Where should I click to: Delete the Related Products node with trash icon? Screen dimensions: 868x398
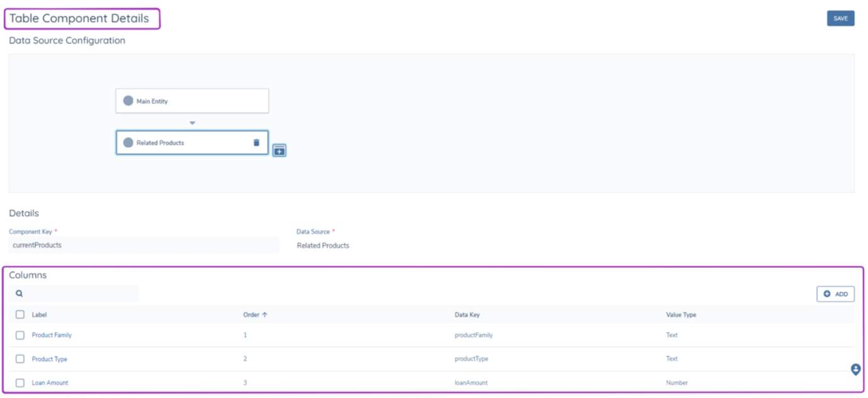[256, 143]
